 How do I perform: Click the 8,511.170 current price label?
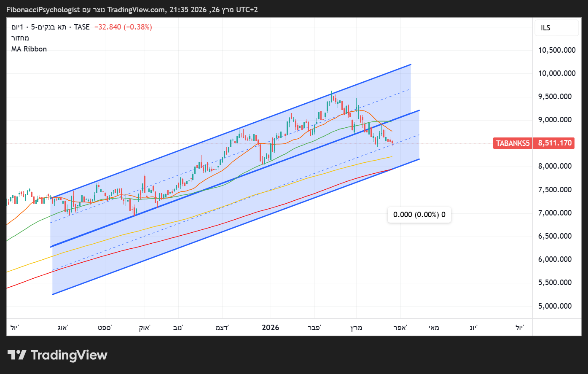click(555, 143)
